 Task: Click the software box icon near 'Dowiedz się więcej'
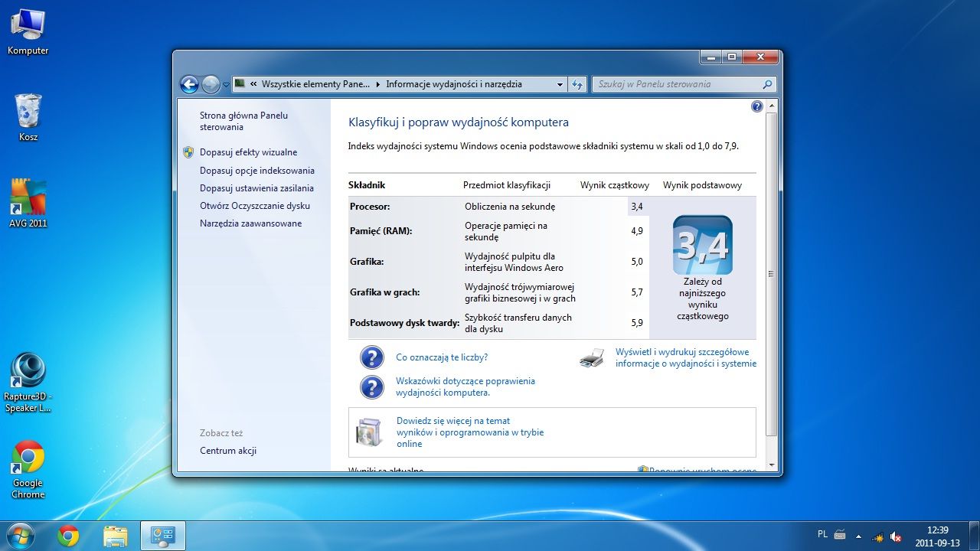pos(368,432)
